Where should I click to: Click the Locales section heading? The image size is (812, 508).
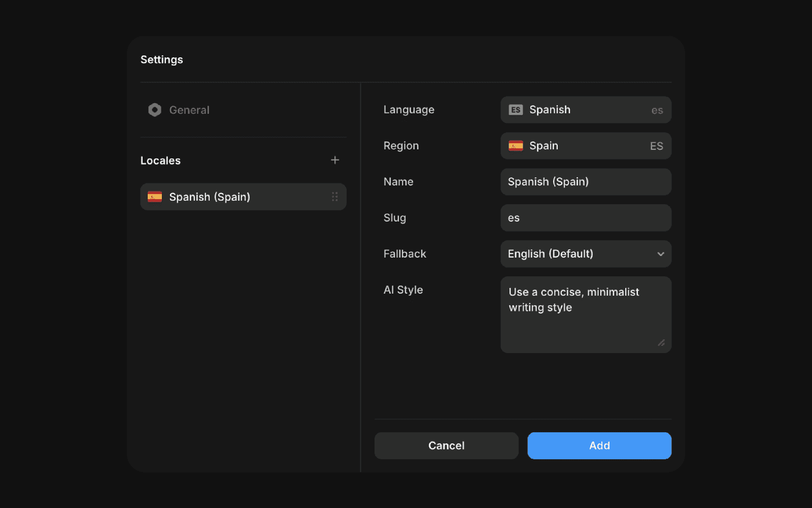160,161
